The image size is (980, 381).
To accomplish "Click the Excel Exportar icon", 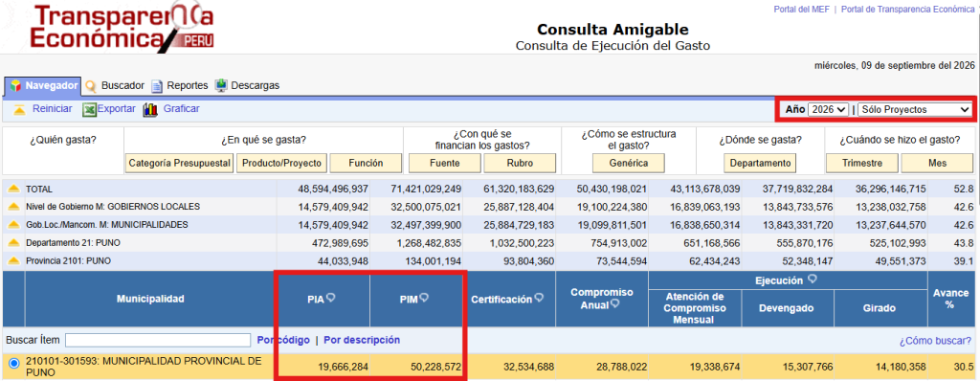I will 89,109.
